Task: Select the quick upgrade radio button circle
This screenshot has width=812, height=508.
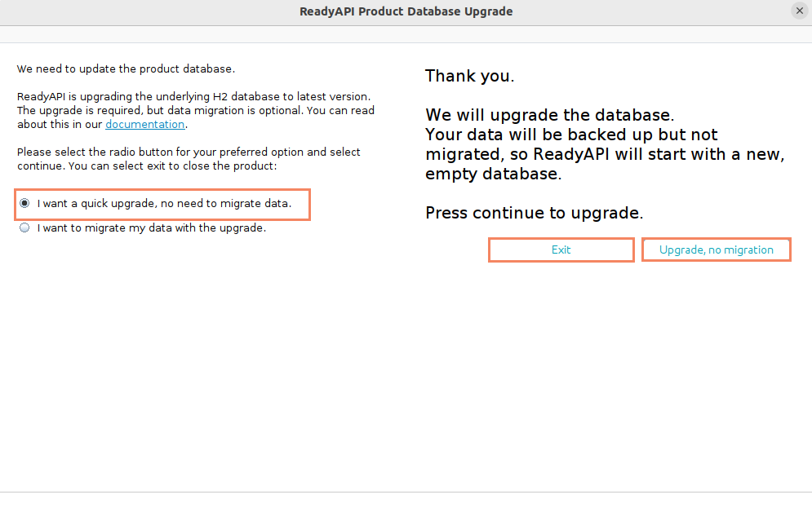Action: click(24, 203)
